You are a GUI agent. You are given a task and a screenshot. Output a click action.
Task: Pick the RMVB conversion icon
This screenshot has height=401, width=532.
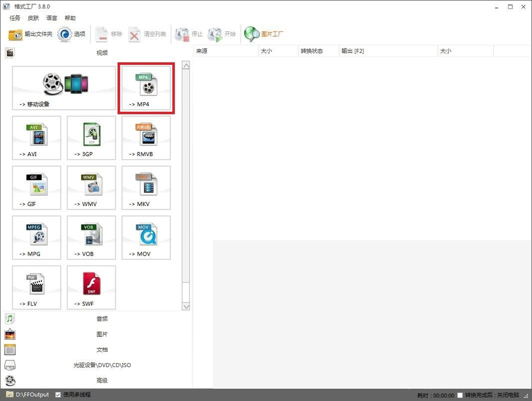146,138
